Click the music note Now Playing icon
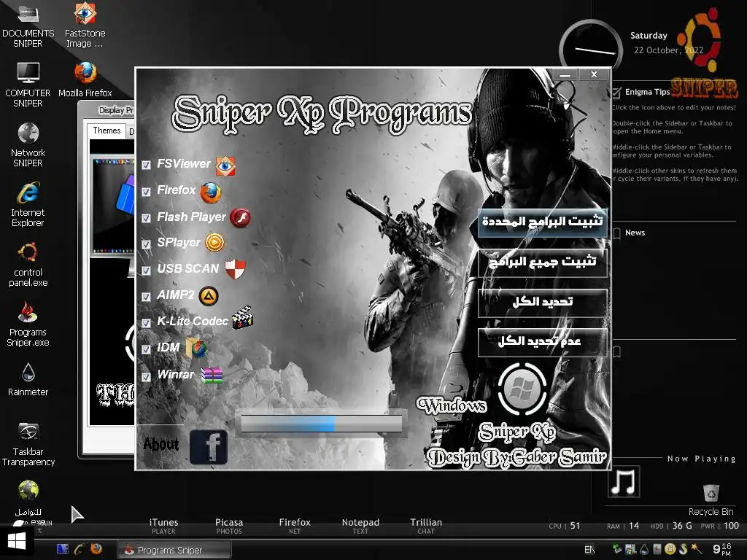The image size is (747, 560). [x=624, y=481]
